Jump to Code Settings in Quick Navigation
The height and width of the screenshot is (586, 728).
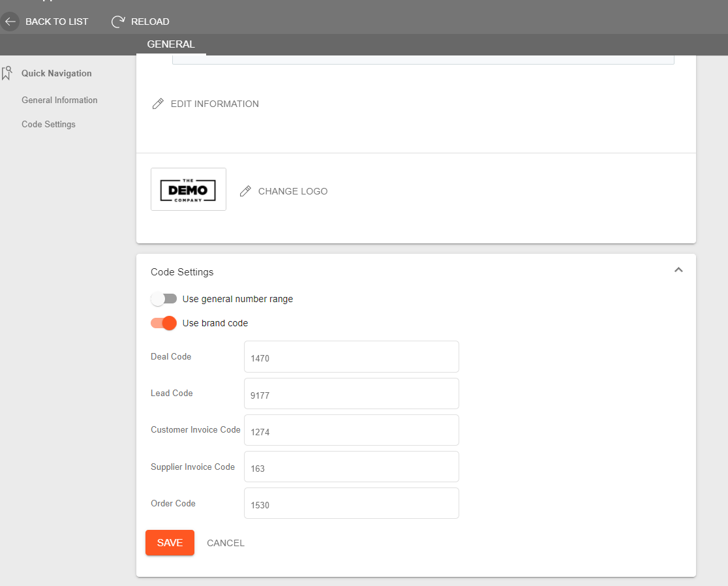(x=48, y=125)
